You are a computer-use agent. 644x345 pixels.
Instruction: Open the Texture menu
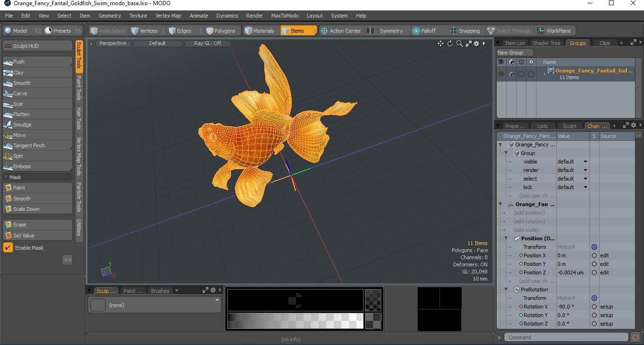(x=138, y=16)
